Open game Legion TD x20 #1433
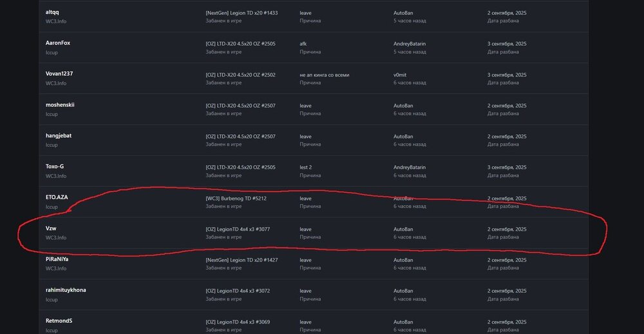Screen dimensions: 644x334 click(240, 12)
